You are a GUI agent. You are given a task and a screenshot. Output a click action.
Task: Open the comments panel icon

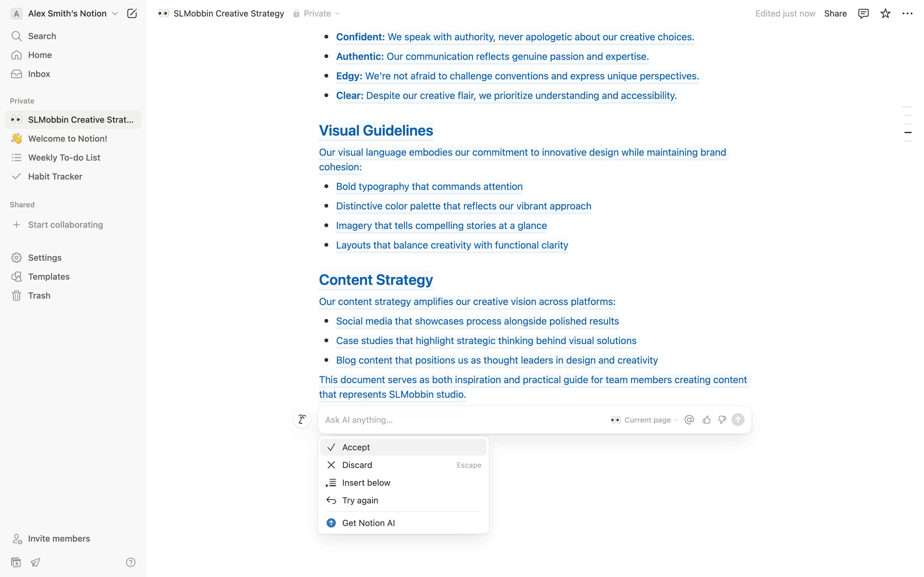[863, 14]
